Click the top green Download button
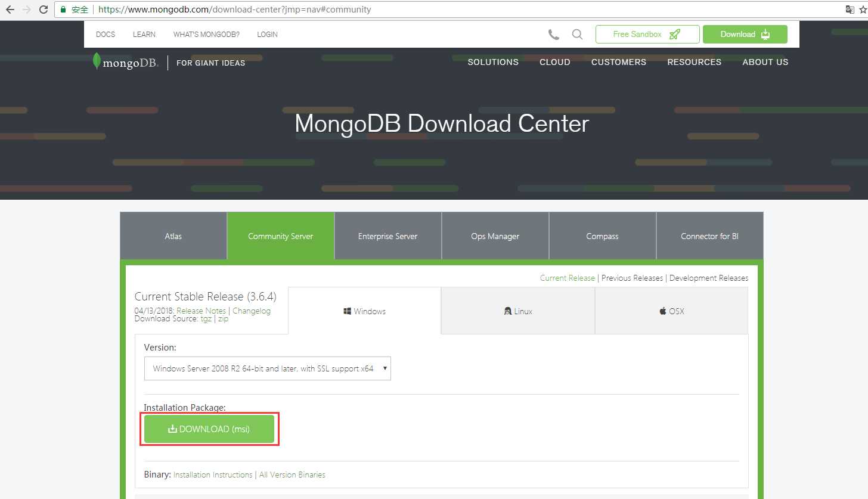 (745, 35)
